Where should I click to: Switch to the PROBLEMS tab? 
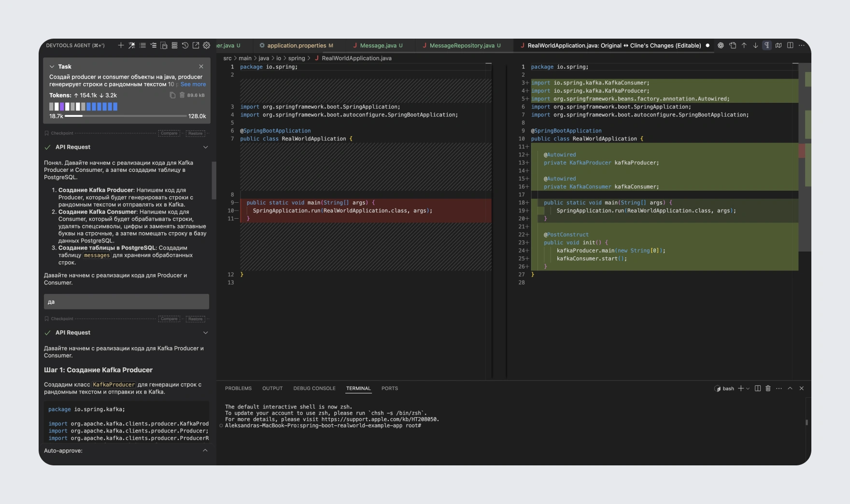pos(238,388)
